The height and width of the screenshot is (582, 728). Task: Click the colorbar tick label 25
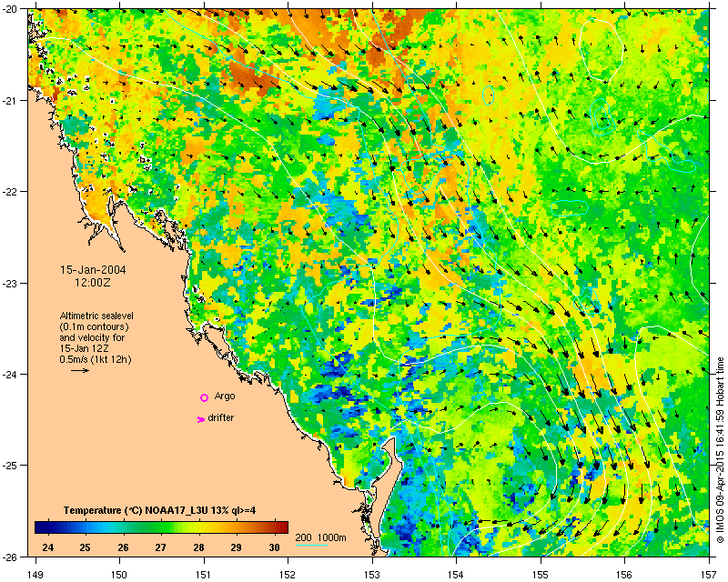click(x=85, y=547)
